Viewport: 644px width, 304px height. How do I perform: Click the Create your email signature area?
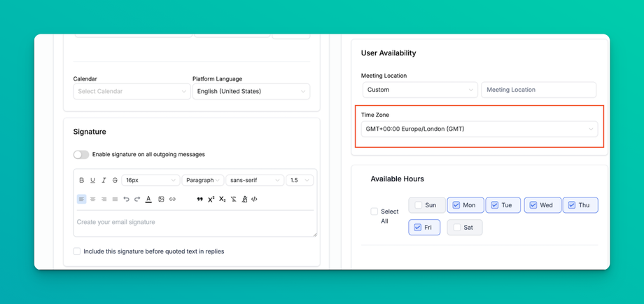tap(195, 223)
